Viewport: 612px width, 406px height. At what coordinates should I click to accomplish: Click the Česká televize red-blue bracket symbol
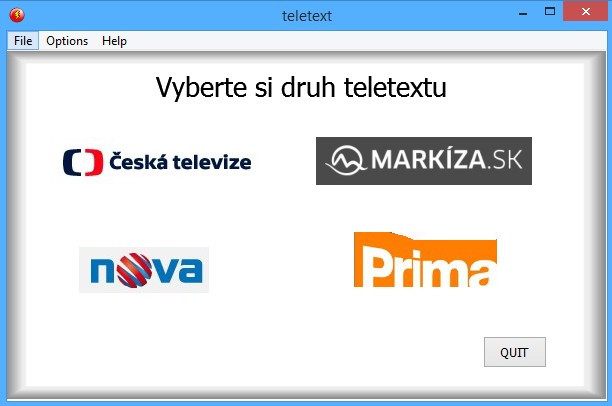pos(83,162)
